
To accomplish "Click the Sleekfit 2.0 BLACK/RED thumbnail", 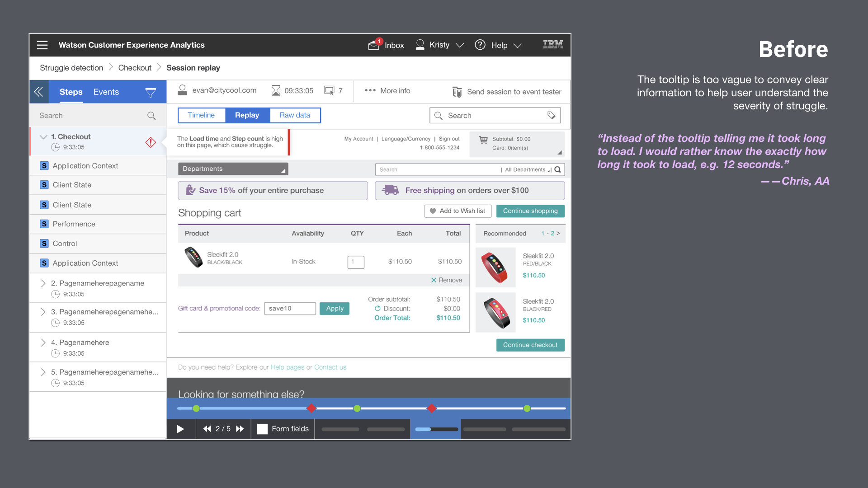I will [495, 312].
